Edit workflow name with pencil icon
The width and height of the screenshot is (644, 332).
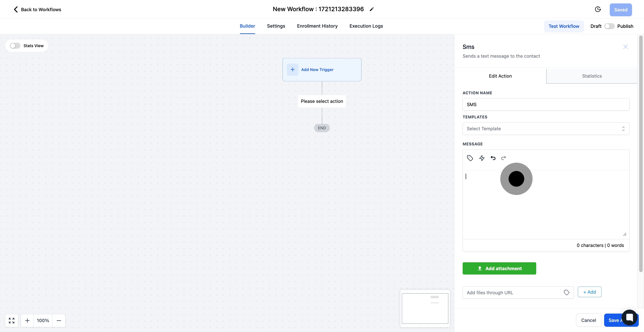(372, 9)
